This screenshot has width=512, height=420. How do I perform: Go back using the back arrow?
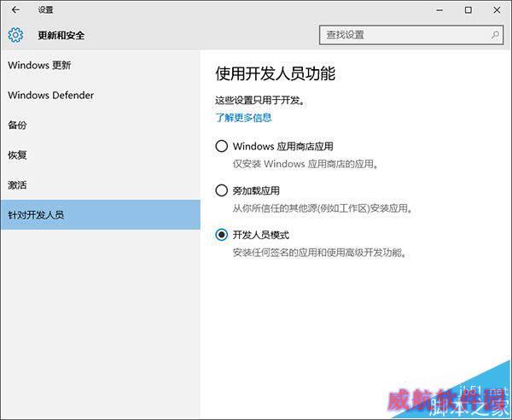[15, 10]
